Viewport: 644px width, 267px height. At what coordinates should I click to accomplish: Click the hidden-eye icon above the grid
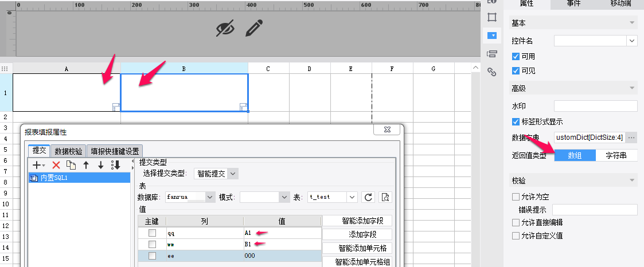(x=225, y=28)
